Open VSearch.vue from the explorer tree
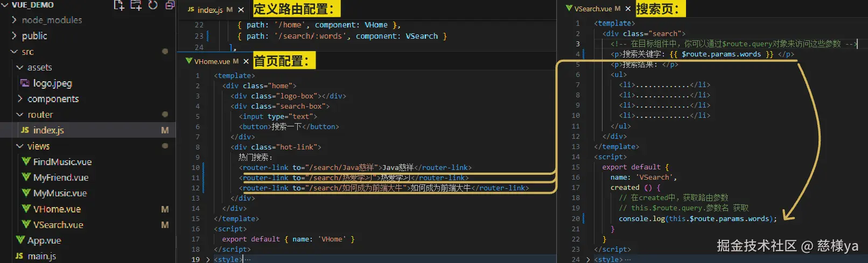868x263 pixels. click(58, 225)
